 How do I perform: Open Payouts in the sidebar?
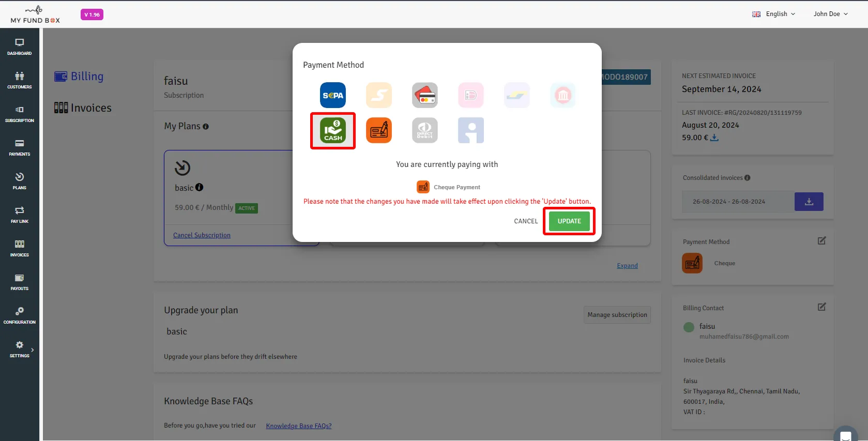(x=20, y=282)
